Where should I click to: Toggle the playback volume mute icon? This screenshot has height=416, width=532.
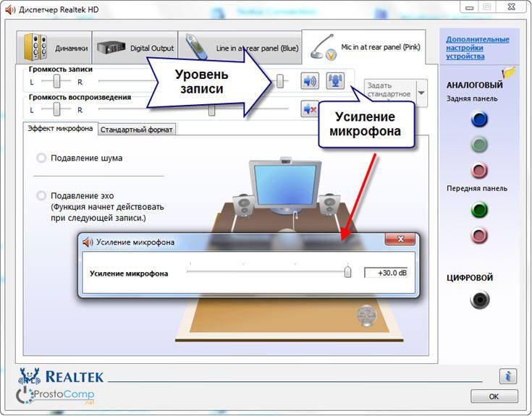pos(311,109)
